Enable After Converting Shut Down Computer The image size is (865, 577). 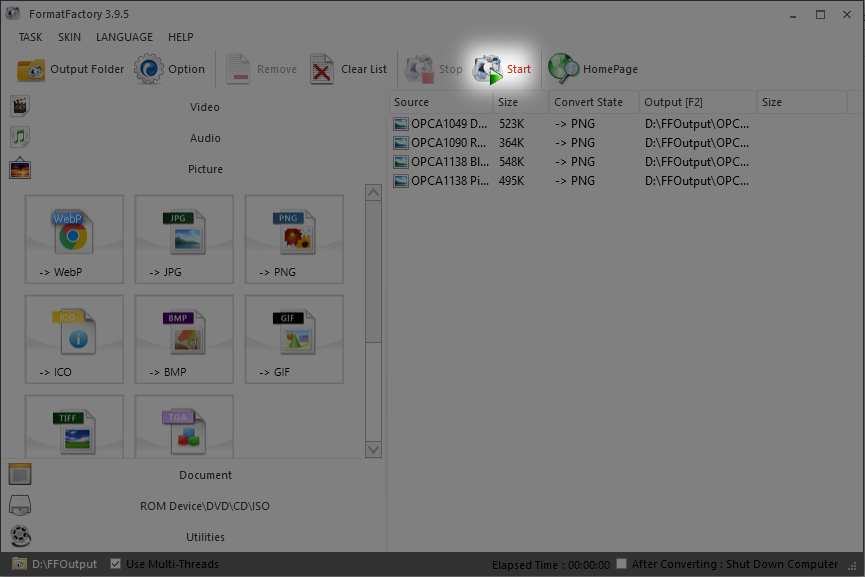click(x=622, y=564)
